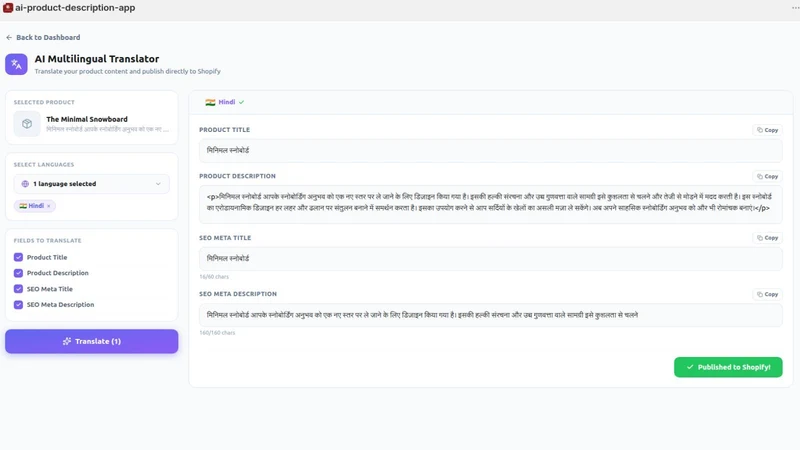The height and width of the screenshot is (450, 800).
Task: Switch to the Hindi tab
Action: [224, 102]
